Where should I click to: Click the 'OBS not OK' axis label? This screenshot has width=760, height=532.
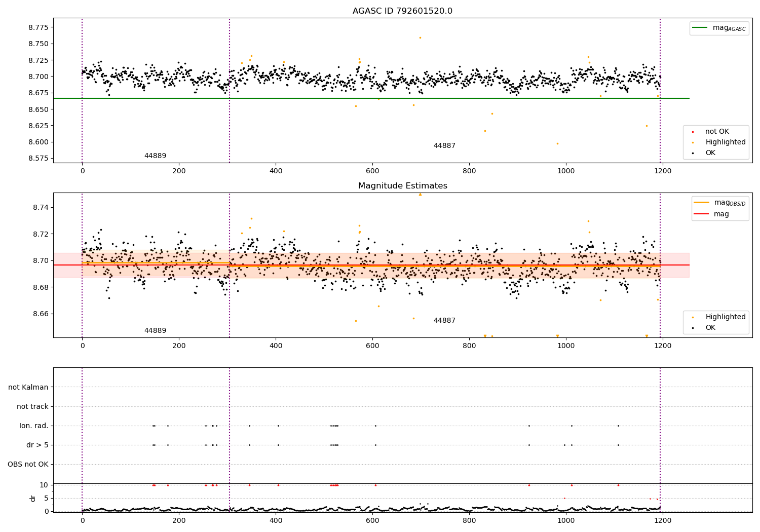point(28,464)
